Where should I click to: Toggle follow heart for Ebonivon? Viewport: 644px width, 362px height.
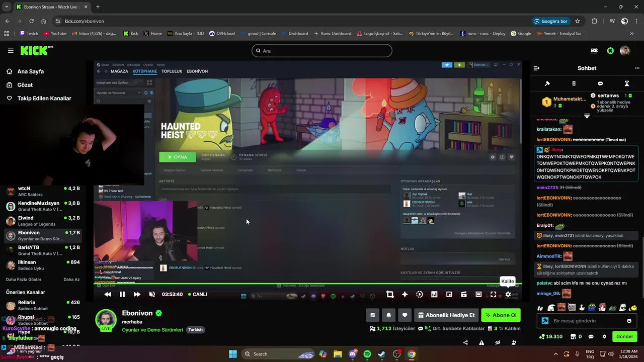point(405,315)
